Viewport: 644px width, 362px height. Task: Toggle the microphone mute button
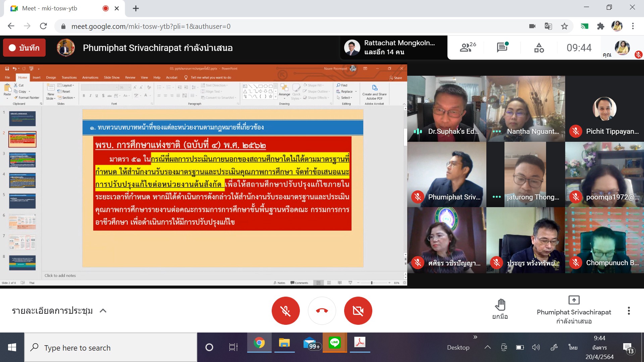[285, 311]
